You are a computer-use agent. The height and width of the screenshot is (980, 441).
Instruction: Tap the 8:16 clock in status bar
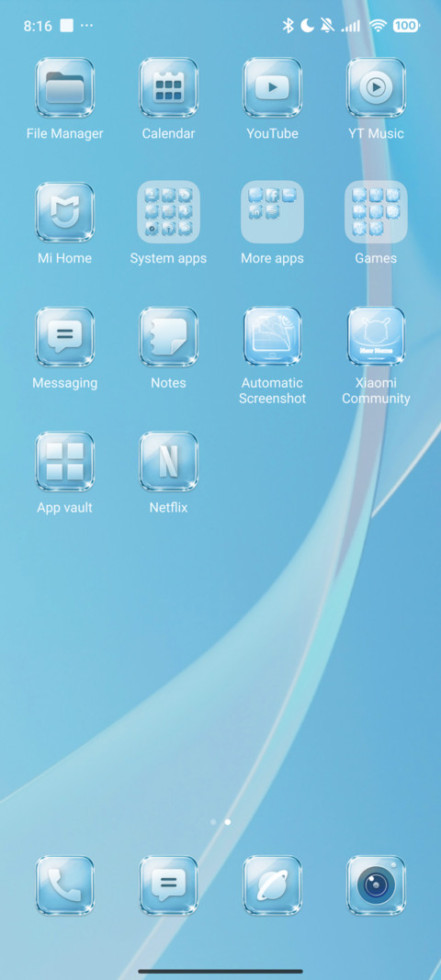[38, 26]
